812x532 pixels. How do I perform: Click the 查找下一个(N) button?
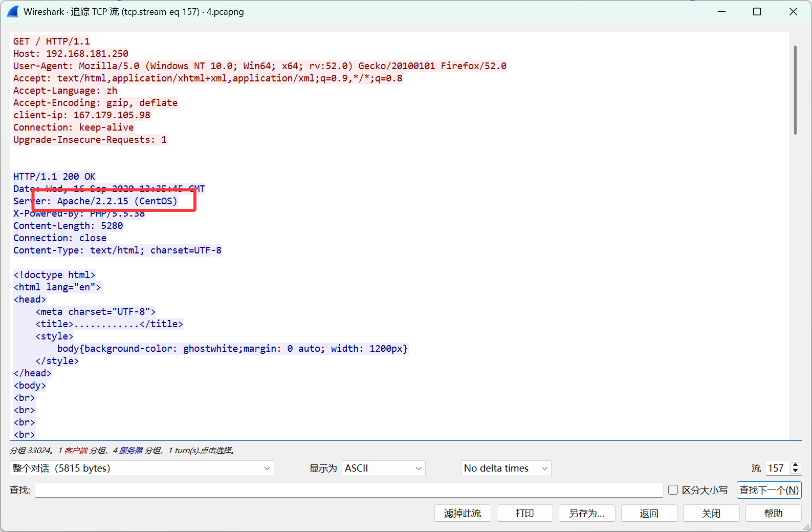click(x=769, y=490)
